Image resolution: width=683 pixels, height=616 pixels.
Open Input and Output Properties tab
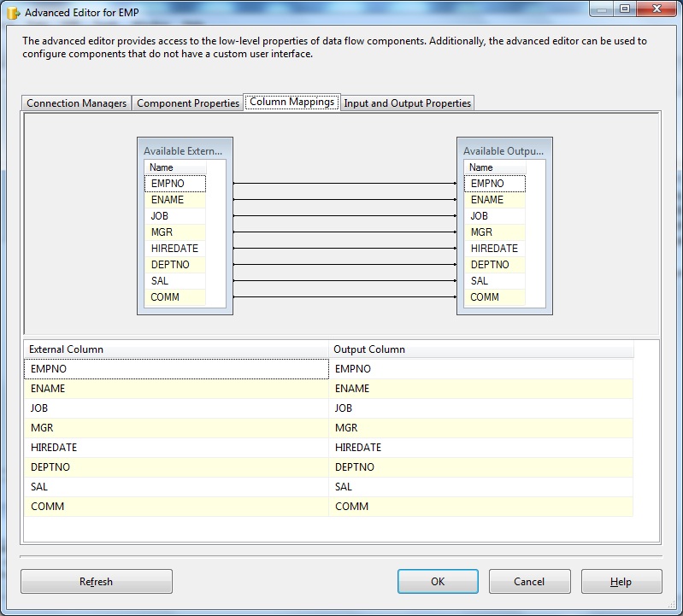[x=407, y=103]
